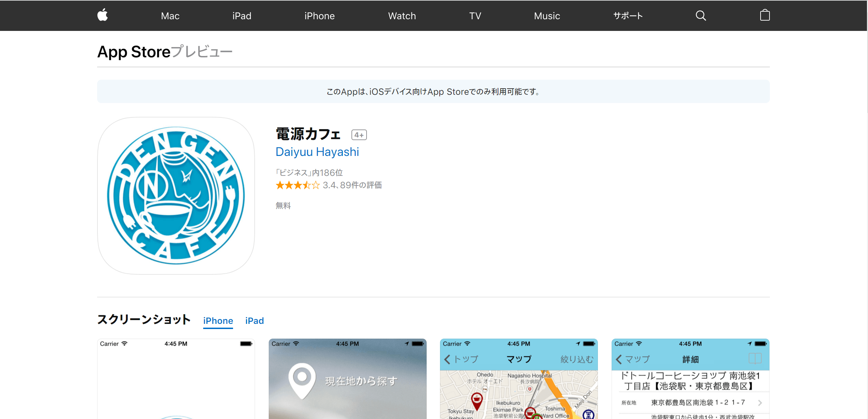Open the first splash screenshot thumbnail
The height and width of the screenshot is (419, 868).
tap(176, 379)
